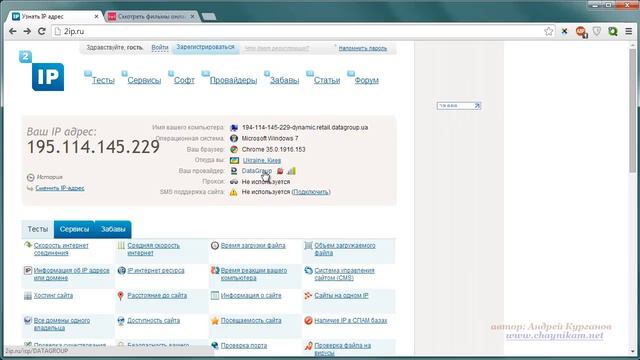This screenshot has height=360, width=640.
Task: Open Статьи in top navigation
Action: (327, 80)
